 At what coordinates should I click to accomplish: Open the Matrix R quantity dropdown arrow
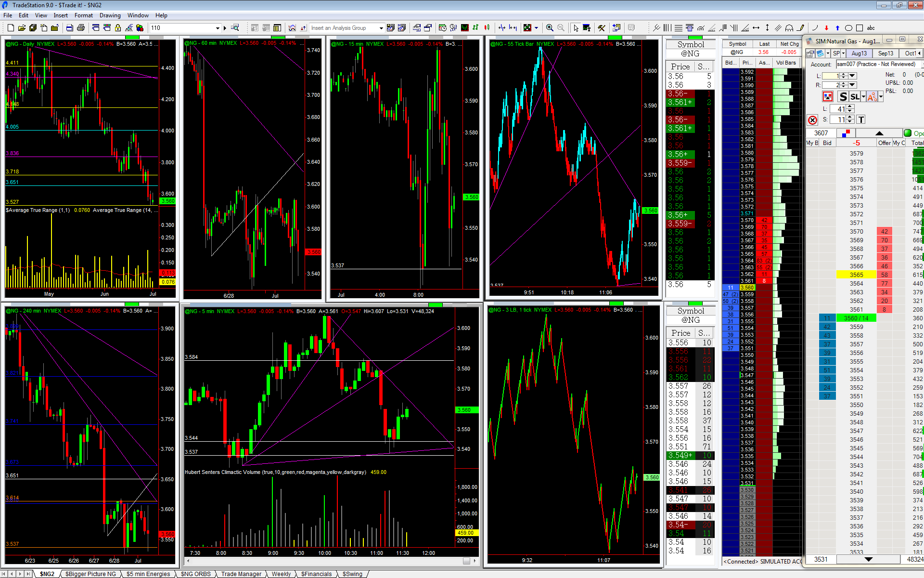click(x=852, y=85)
